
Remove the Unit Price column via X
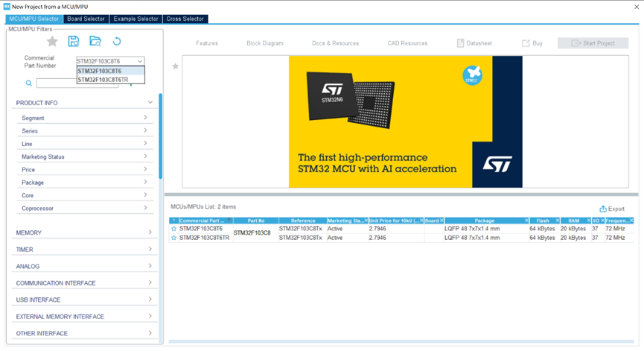coord(421,221)
